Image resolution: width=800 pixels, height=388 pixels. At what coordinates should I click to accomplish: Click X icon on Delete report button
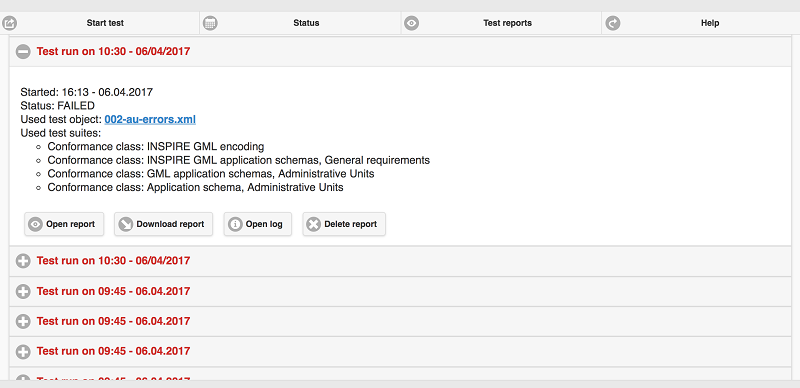314,224
